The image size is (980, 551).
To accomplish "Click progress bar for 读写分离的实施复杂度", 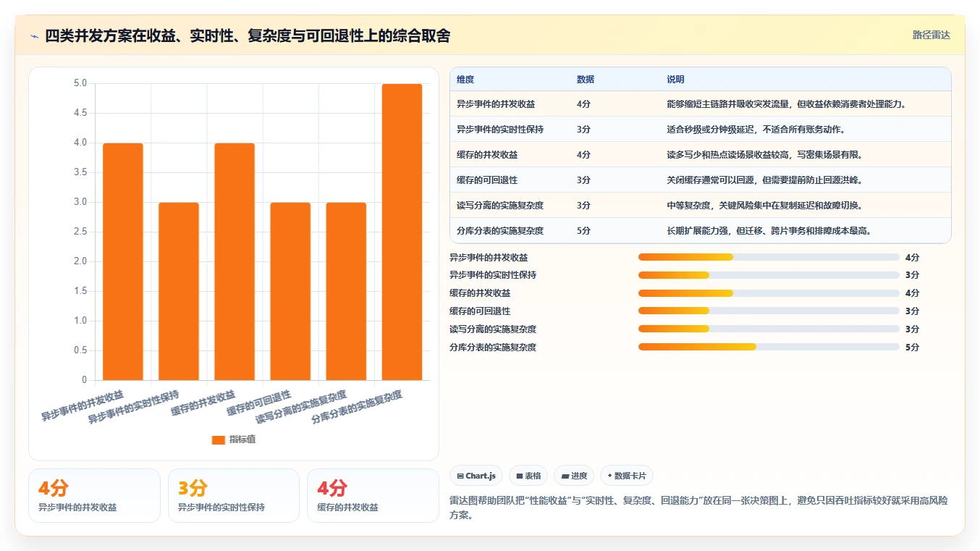I will pos(769,329).
